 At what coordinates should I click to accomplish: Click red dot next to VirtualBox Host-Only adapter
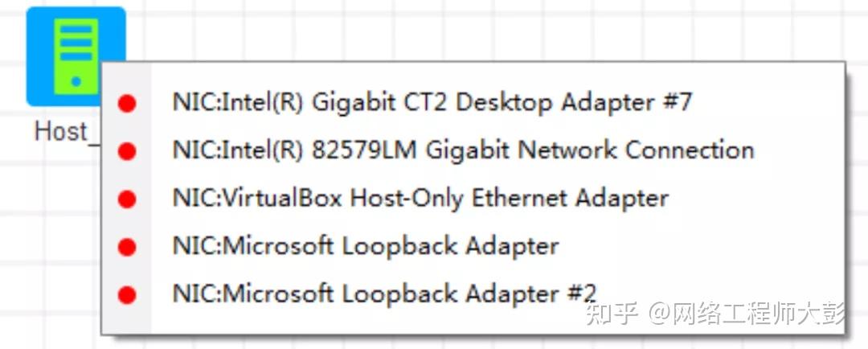pyautogui.click(x=126, y=199)
